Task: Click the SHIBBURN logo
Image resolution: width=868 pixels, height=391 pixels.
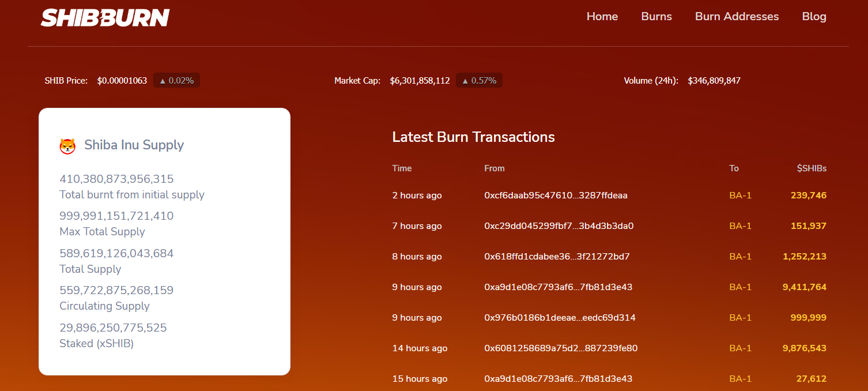Action: point(105,17)
